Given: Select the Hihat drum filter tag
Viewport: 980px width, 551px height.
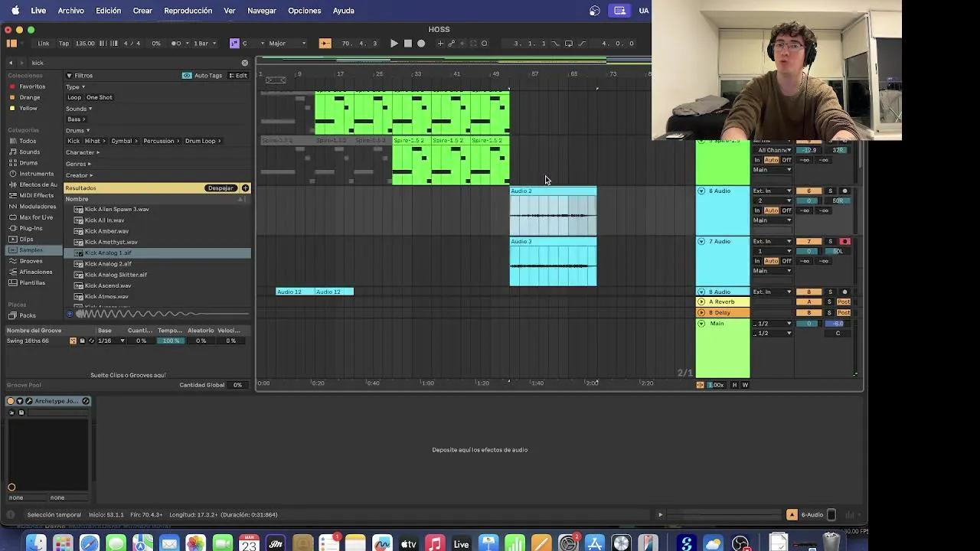Looking at the screenshot, I should [93, 141].
